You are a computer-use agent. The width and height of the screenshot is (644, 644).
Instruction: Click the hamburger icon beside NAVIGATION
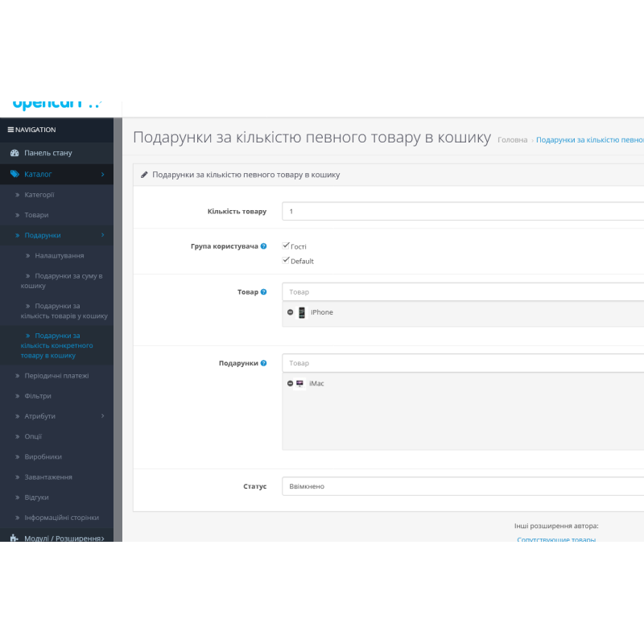click(x=11, y=130)
